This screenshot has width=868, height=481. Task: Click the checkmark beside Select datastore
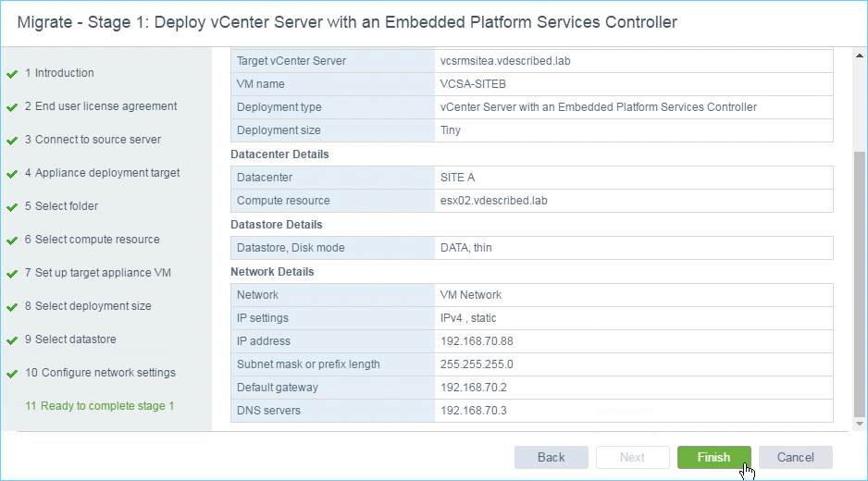click(x=12, y=340)
